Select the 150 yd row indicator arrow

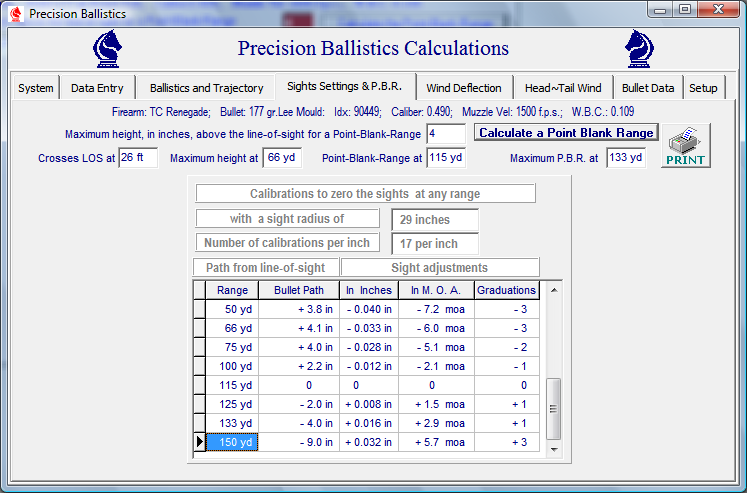point(200,442)
